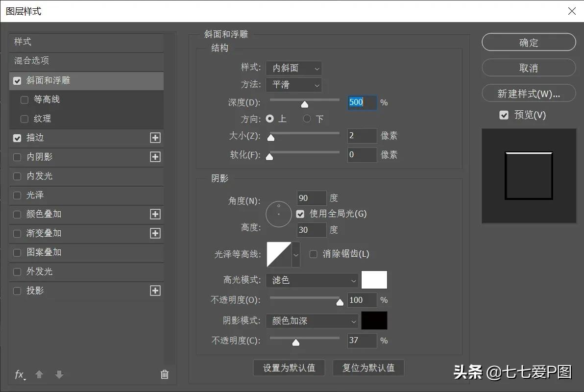Open the 高光模式 dropdown showing 滤色
The image size is (584, 392).
pos(312,280)
